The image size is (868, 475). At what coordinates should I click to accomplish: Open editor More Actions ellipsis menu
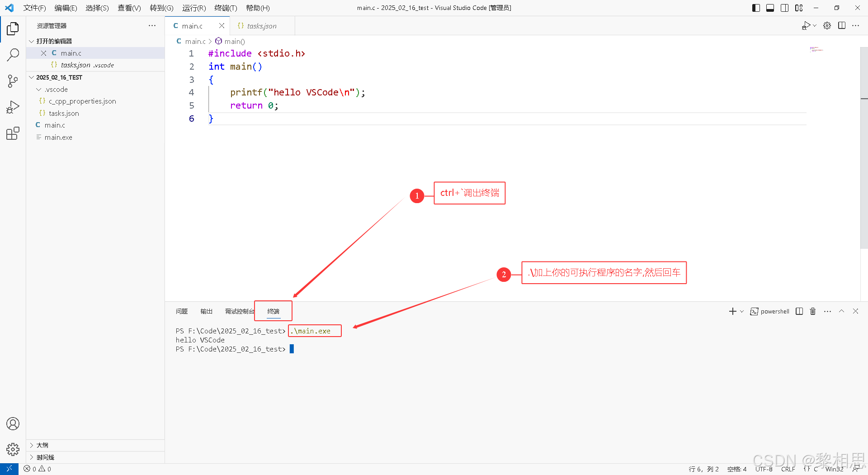coord(855,26)
